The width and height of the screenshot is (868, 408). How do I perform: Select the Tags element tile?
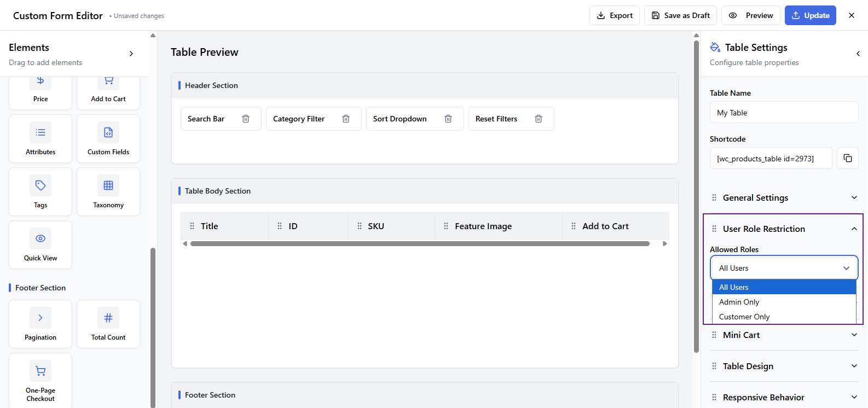(x=40, y=192)
